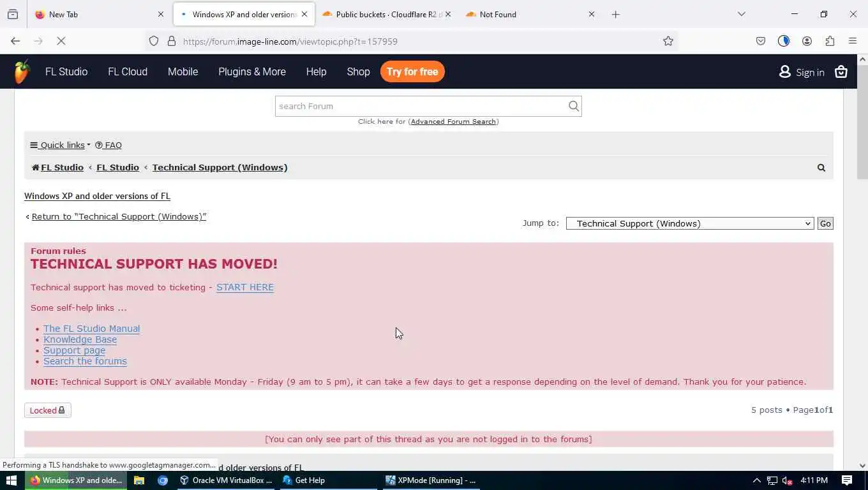Click the site padlock icon

tap(172, 41)
